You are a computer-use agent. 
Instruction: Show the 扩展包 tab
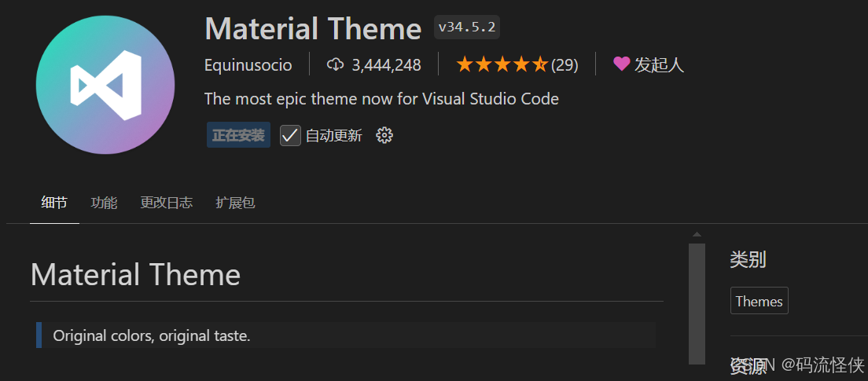click(235, 203)
